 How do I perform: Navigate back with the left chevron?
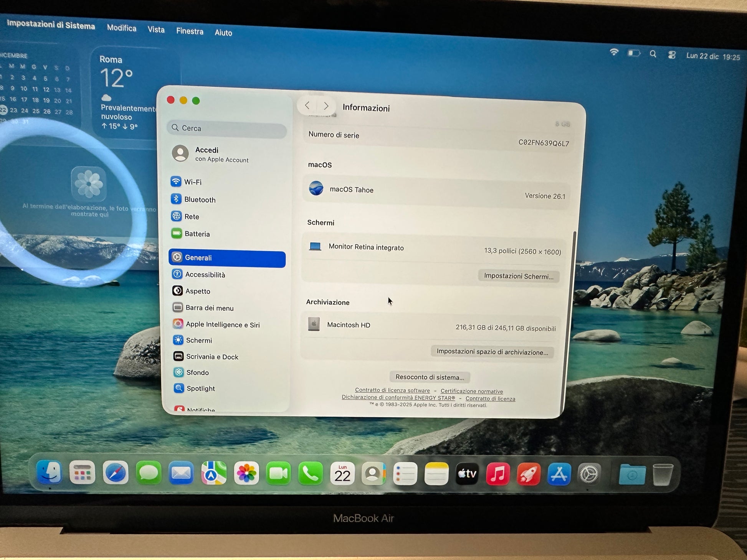(x=307, y=105)
